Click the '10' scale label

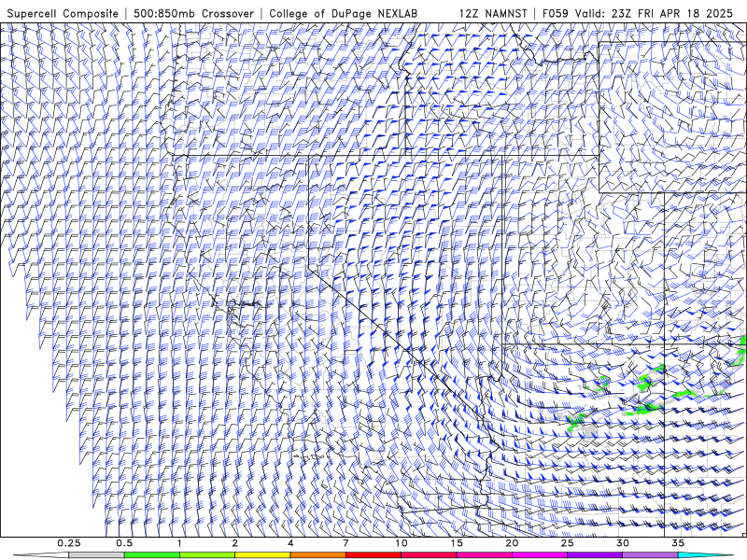[402, 543]
